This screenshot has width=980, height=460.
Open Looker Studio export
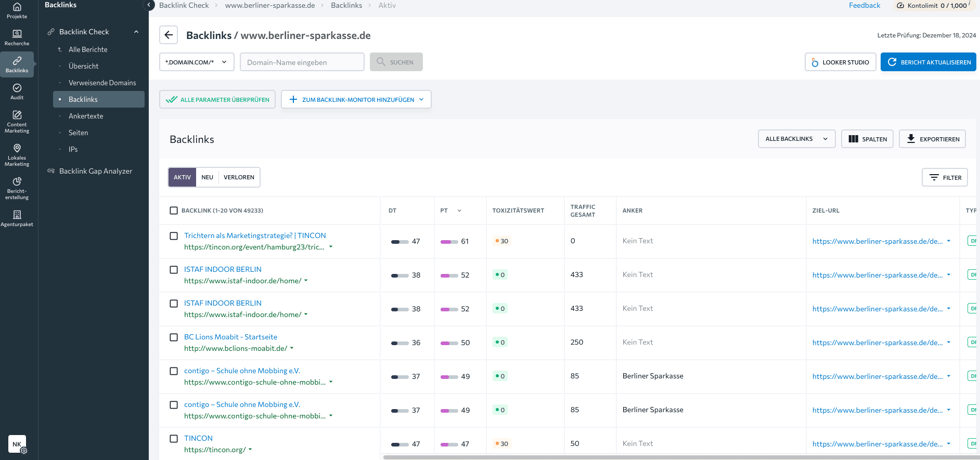841,62
